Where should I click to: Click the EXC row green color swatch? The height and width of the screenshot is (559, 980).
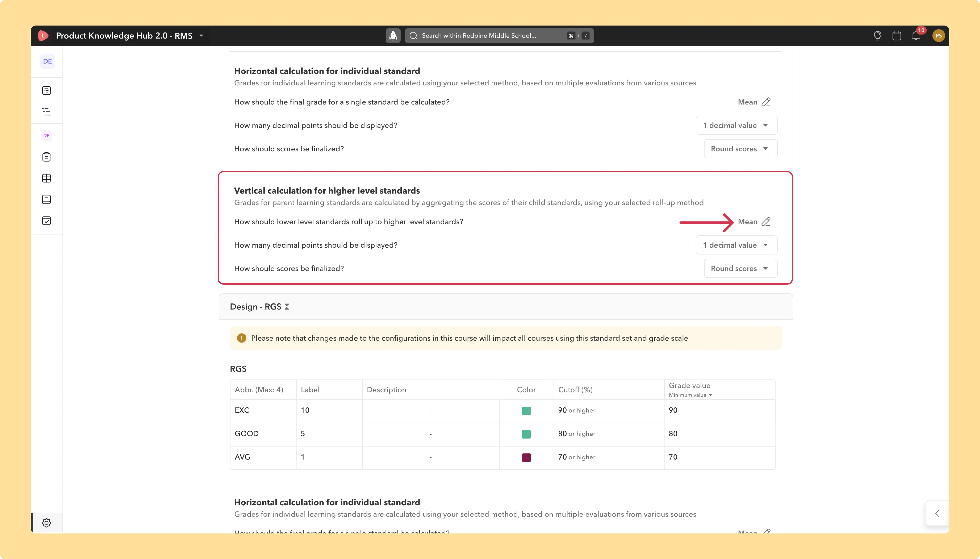tap(526, 411)
